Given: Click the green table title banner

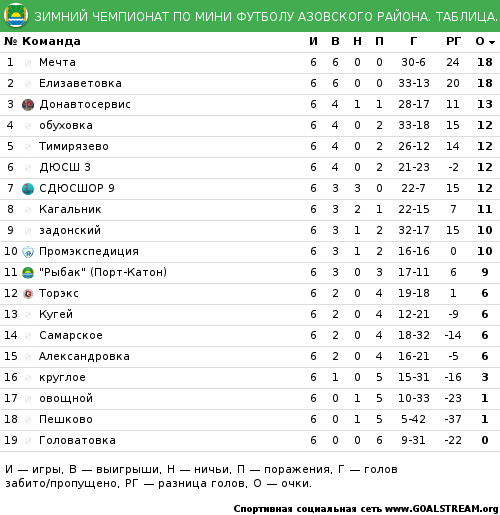Looking at the screenshot, I should point(250,16).
